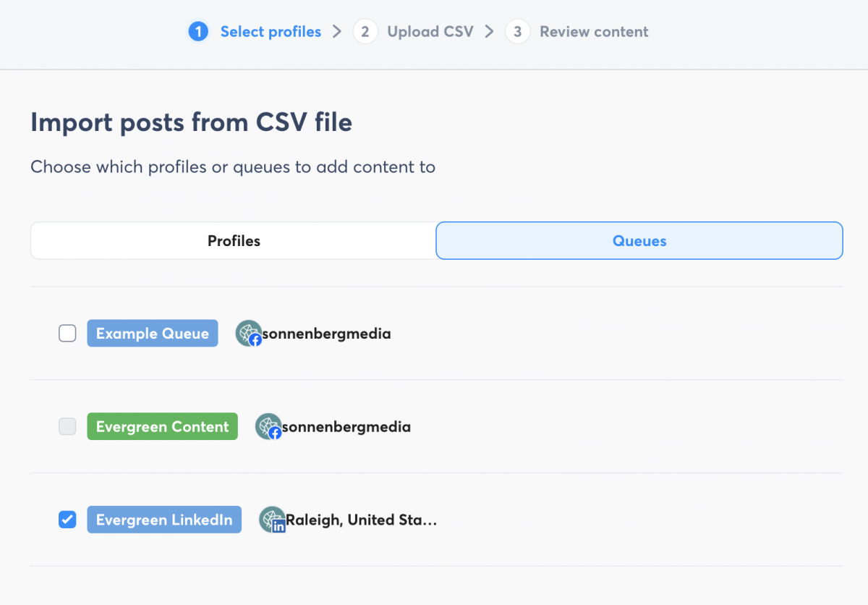Click the Example Queue badge label

tap(152, 333)
